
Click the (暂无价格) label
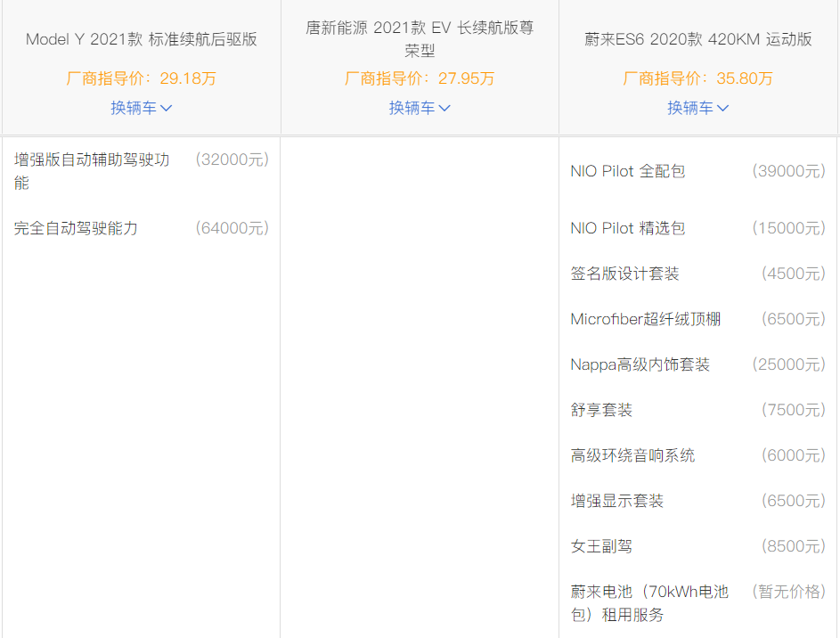[x=788, y=592]
